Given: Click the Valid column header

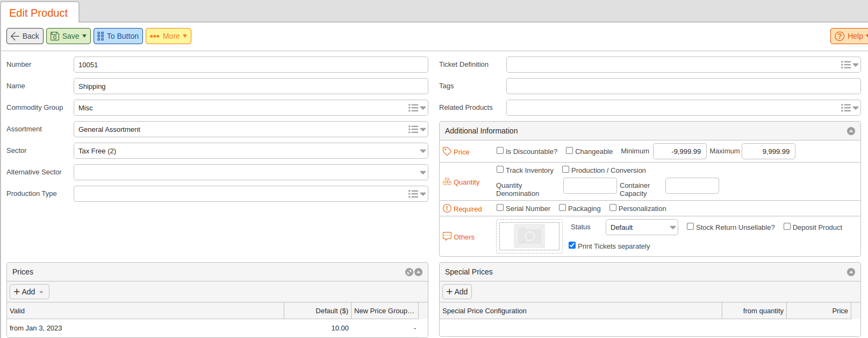Looking at the screenshot, I should (145, 311).
